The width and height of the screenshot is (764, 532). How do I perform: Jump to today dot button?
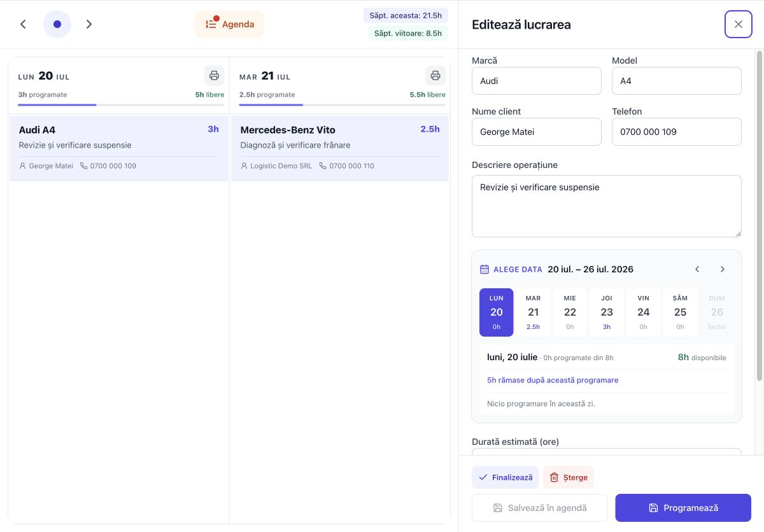point(57,24)
